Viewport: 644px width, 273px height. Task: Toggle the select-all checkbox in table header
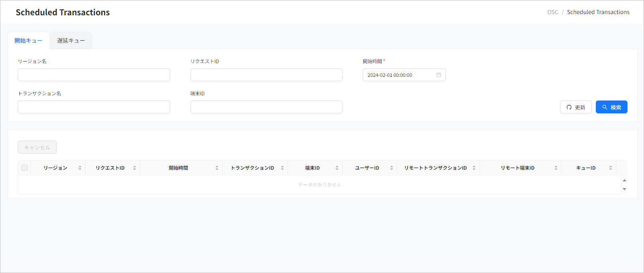point(25,168)
